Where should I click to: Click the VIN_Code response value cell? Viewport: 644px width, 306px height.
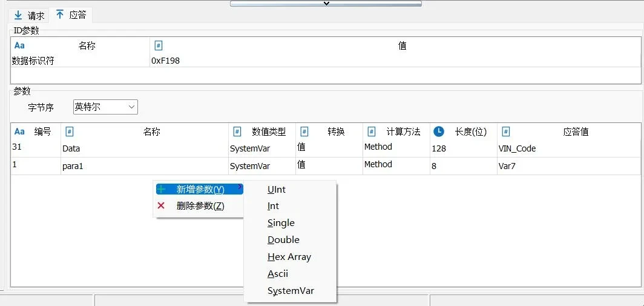(x=568, y=148)
